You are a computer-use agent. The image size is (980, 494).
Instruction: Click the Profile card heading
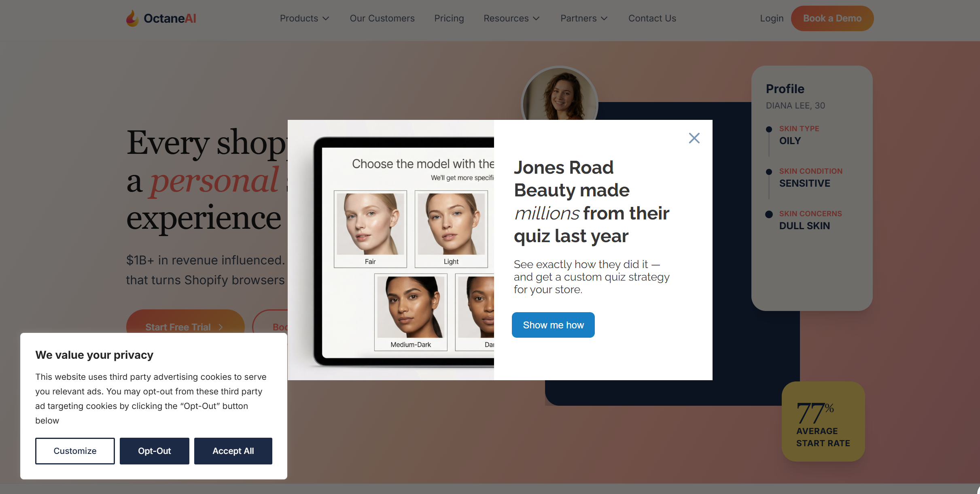tap(785, 89)
